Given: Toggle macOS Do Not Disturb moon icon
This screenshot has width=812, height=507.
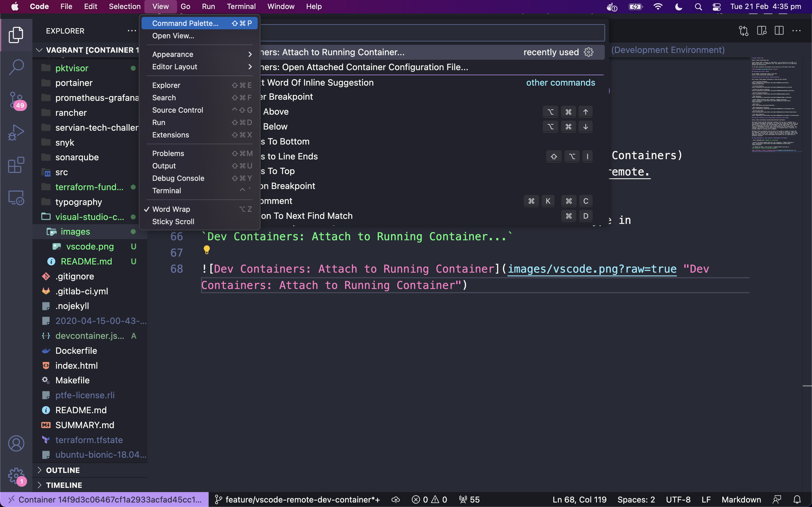Looking at the screenshot, I should click(x=678, y=6).
